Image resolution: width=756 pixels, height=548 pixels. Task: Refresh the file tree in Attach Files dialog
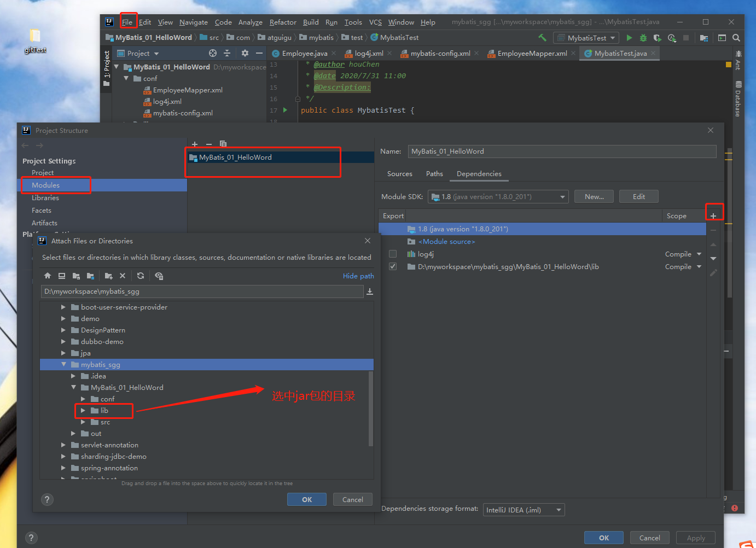click(141, 276)
